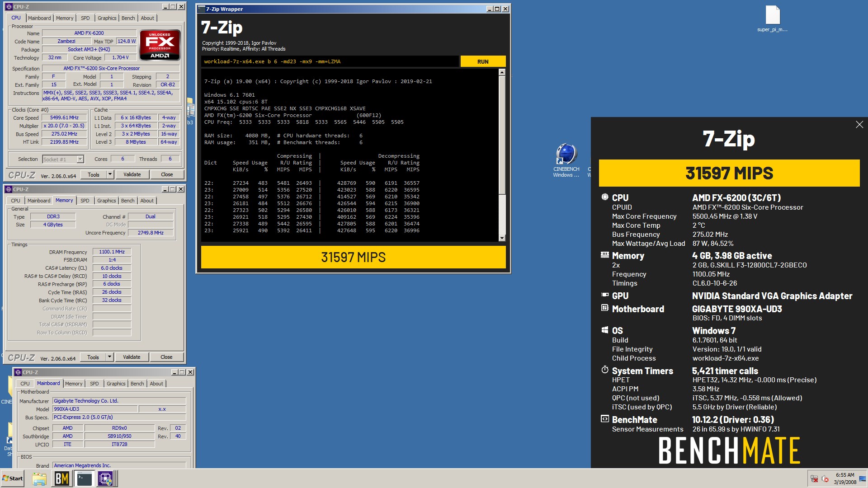The width and height of the screenshot is (868, 488).
Task: Click OS Windows icon in BenchMate panel
Action: [605, 330]
